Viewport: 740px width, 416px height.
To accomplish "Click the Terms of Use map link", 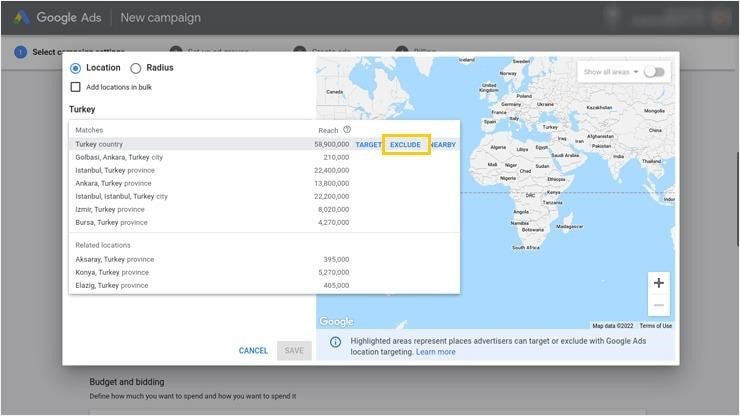I will tap(656, 326).
